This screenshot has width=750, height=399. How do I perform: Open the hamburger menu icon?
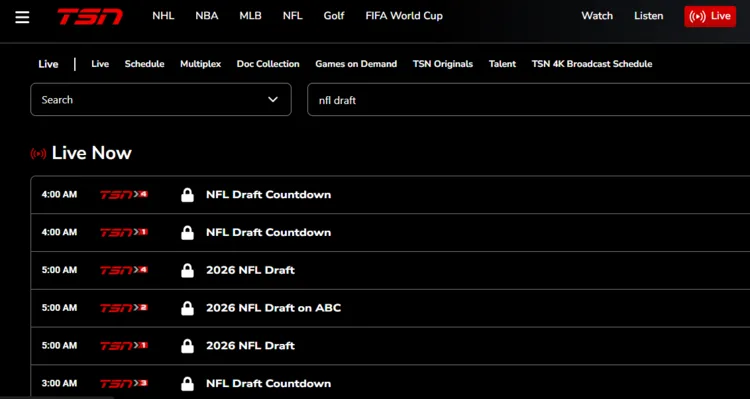tap(22, 17)
